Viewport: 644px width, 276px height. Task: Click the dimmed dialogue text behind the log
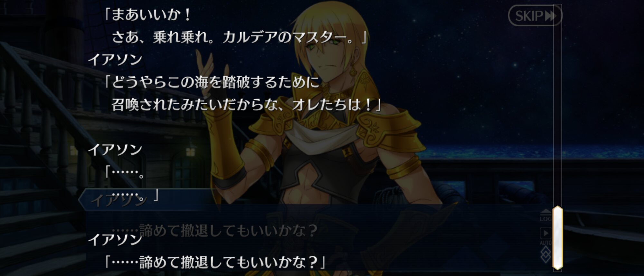[x=214, y=231]
